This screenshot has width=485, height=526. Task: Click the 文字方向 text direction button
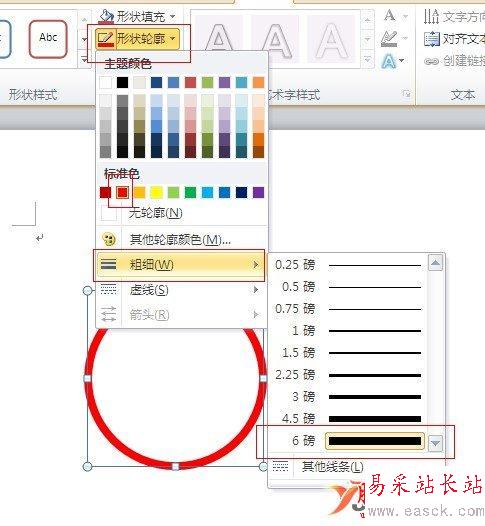(x=454, y=16)
